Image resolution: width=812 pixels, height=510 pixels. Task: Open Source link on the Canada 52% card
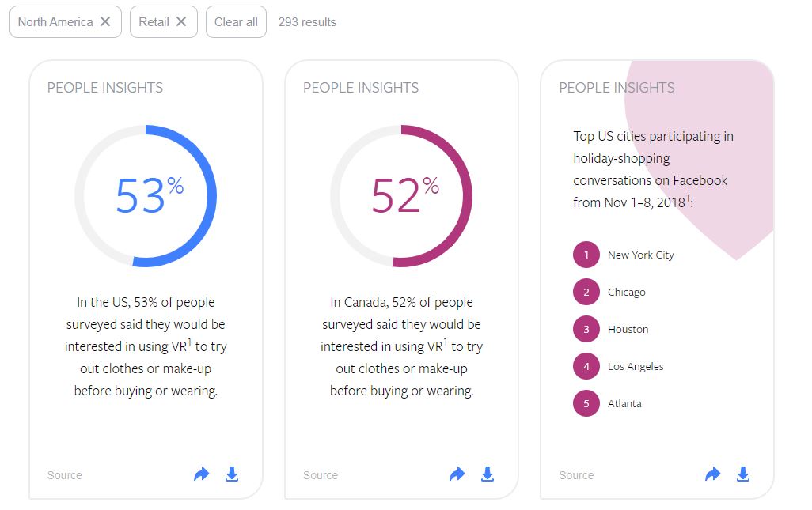[321, 475]
